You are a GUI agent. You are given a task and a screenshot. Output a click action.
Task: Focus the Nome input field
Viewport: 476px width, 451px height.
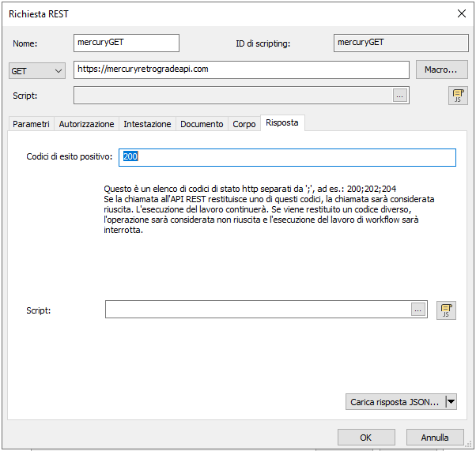127,43
